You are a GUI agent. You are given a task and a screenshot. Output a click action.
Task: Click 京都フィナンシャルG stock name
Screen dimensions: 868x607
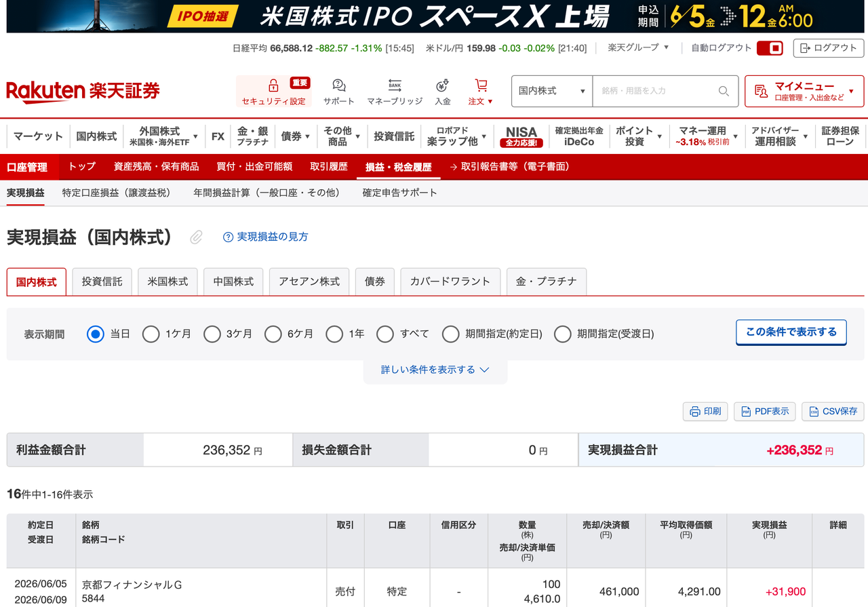[x=132, y=585]
